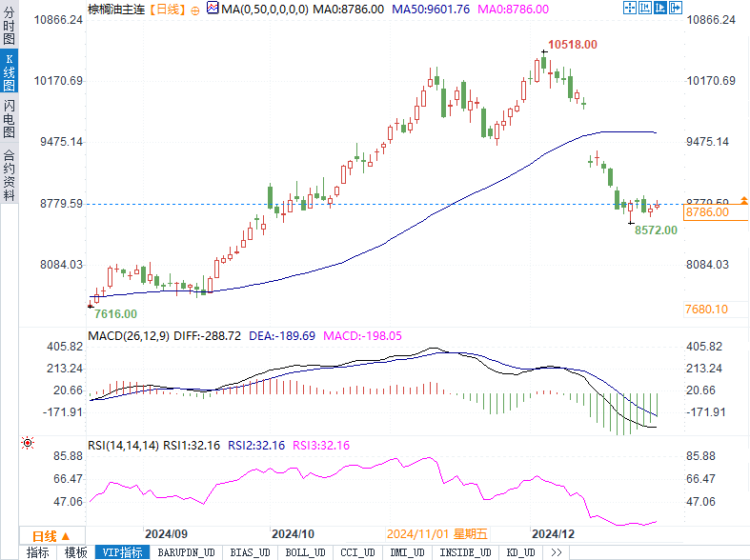Select the K线图 side tab

(x=9, y=72)
